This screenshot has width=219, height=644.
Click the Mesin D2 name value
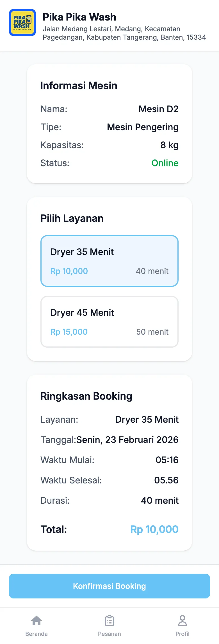159,109
